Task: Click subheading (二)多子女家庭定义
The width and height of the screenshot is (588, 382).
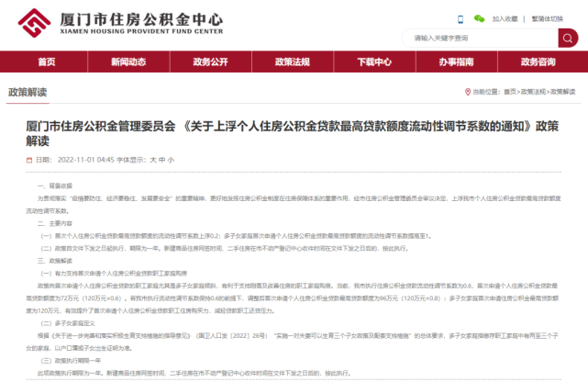Action: [68, 323]
